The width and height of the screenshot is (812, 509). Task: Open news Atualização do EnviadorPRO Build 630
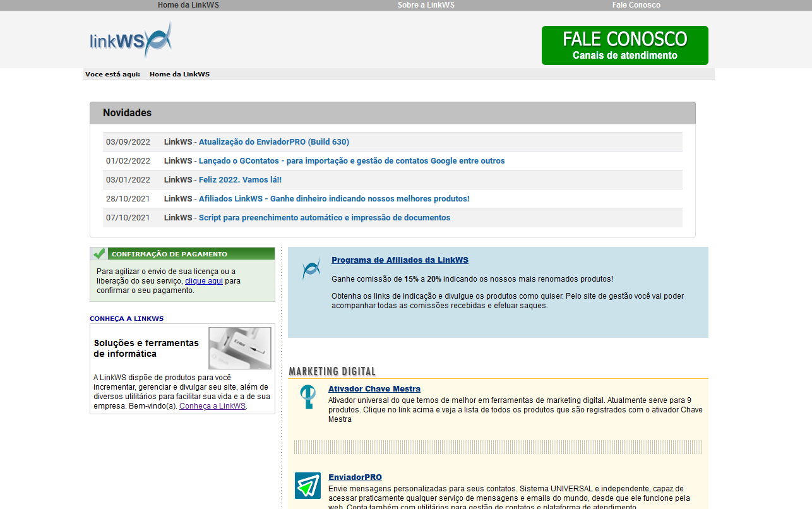(274, 142)
